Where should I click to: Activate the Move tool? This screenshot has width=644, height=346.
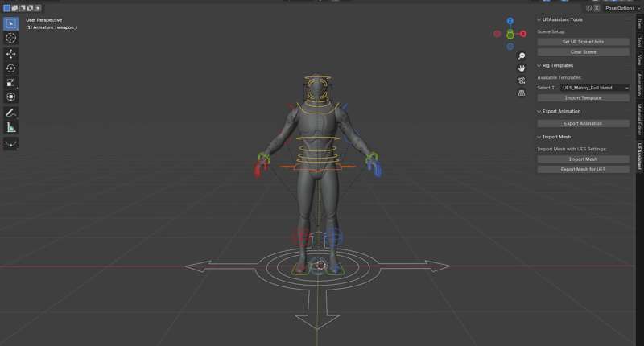11,54
